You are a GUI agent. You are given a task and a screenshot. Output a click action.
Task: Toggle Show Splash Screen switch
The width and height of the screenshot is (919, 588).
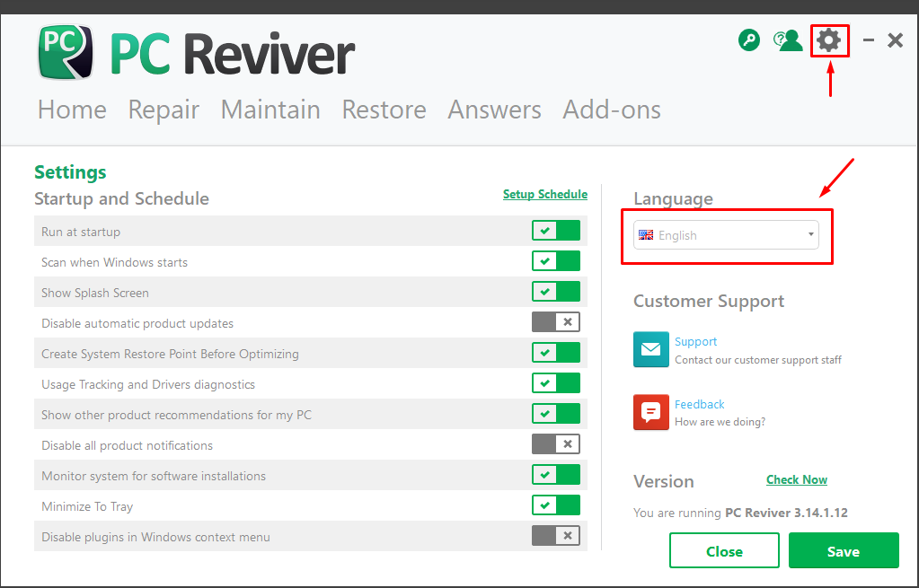(555, 292)
